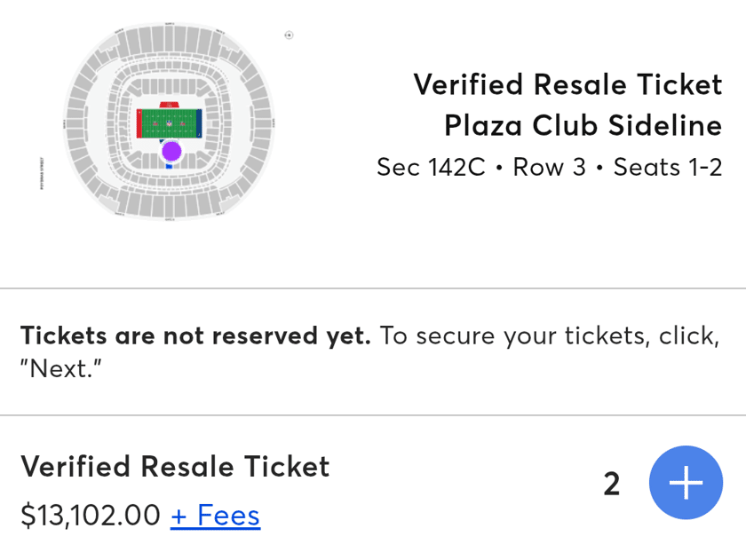Screen dimensions: 746x560
Task: Click the blue section below purple marker
Action: pyautogui.click(x=169, y=166)
